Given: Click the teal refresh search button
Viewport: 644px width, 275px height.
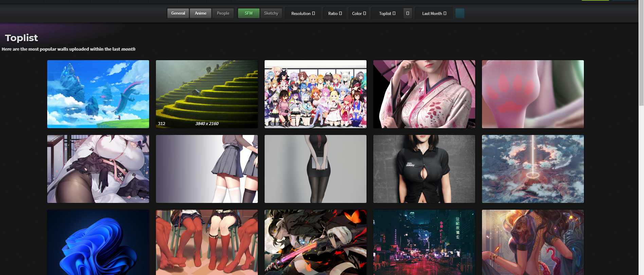Looking at the screenshot, I should tap(460, 13).
